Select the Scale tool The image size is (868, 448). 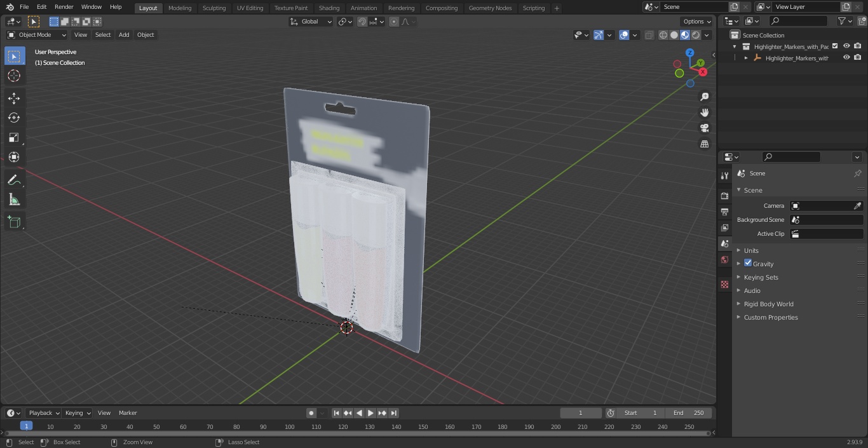click(14, 137)
